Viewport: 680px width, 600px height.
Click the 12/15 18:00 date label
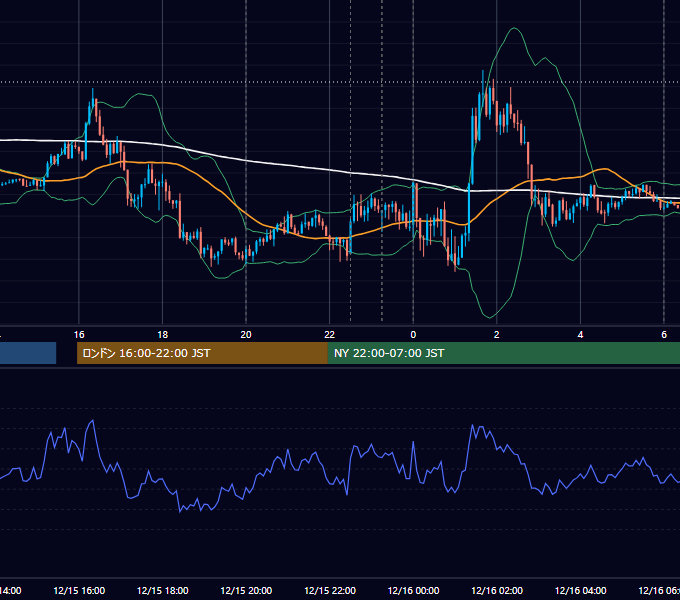coord(163,590)
